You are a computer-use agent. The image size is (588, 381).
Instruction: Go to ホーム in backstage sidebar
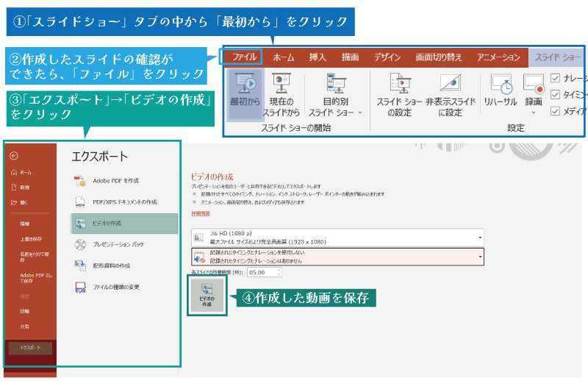click(x=22, y=172)
